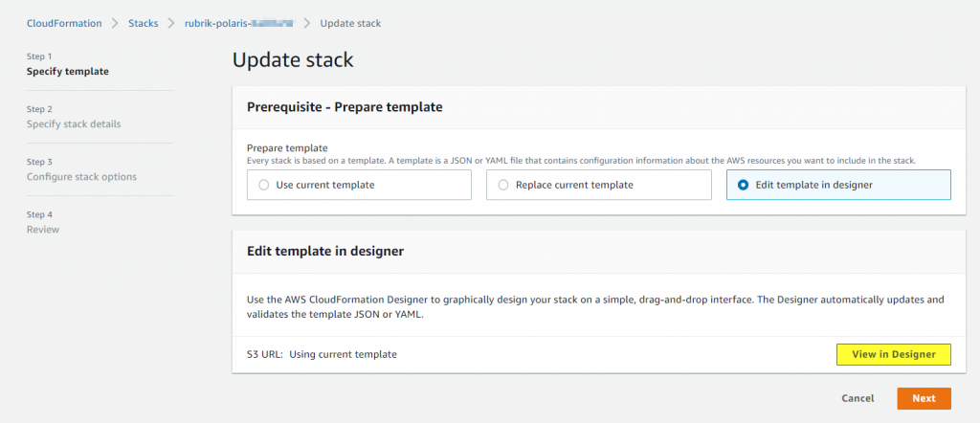Select Step 2 Specify stack details
The image size is (980, 423).
[x=74, y=117]
